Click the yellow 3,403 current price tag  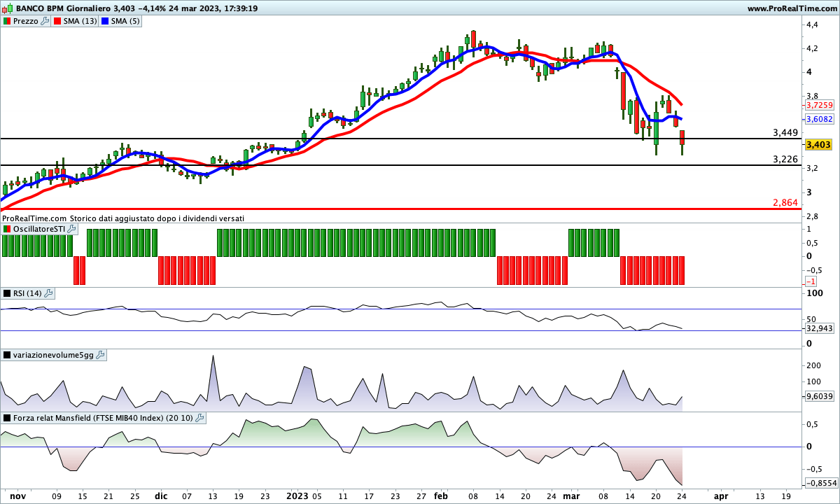tap(818, 145)
